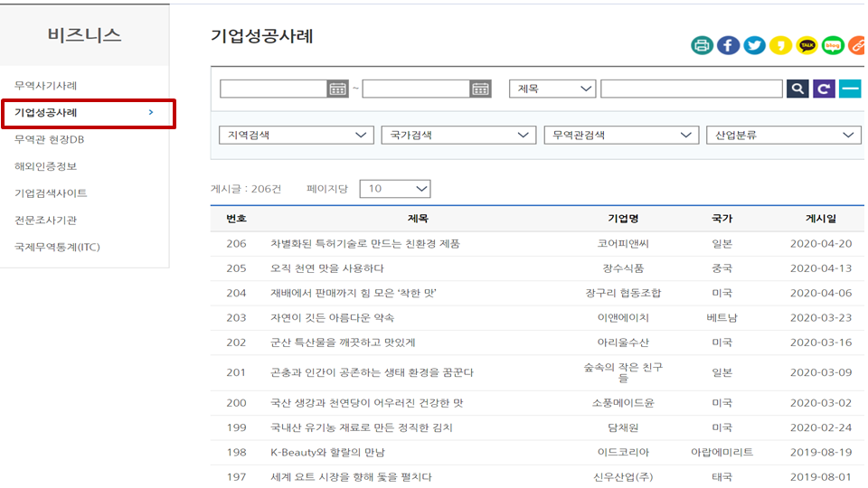Click the 기업명 column header
This screenshot has width=868, height=488.
(x=623, y=219)
